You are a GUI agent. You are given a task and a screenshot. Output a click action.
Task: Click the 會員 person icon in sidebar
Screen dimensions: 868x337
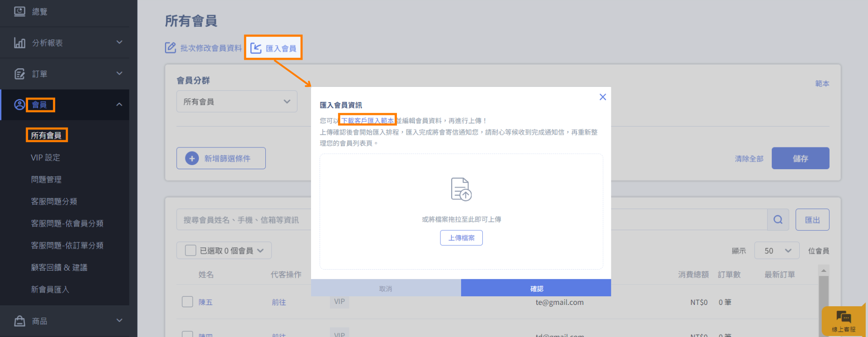pyautogui.click(x=19, y=104)
